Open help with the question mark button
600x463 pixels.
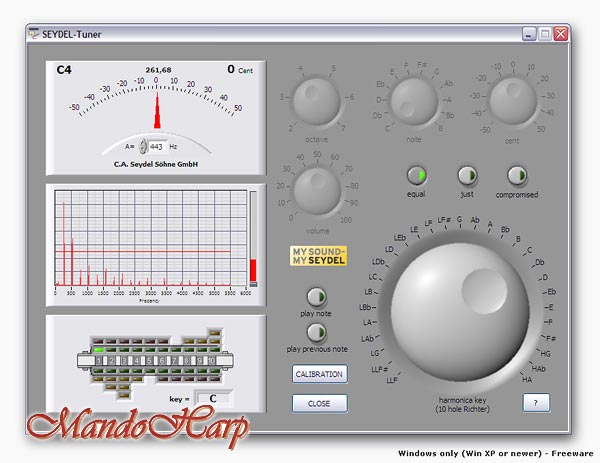pyautogui.click(x=536, y=403)
